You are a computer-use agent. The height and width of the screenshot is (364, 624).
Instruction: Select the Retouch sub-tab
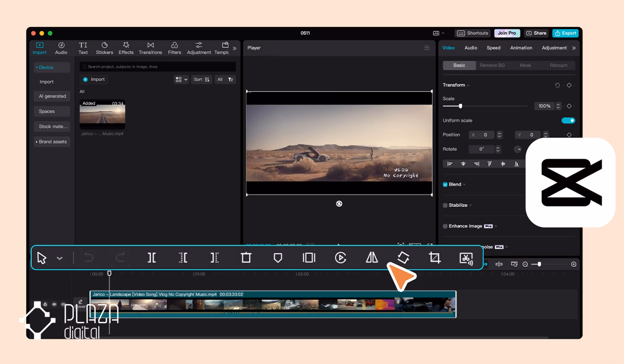[x=559, y=66]
